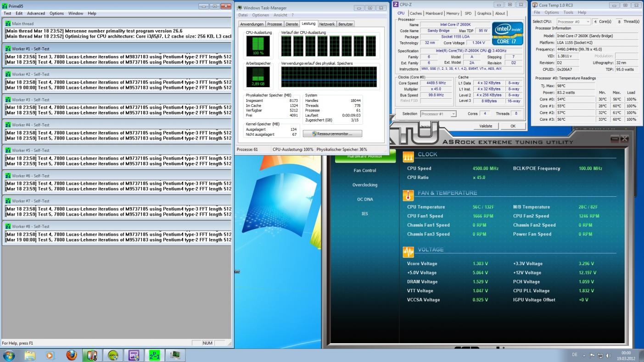
Task: Open OC DNA in ASRock utility
Action: click(x=365, y=199)
